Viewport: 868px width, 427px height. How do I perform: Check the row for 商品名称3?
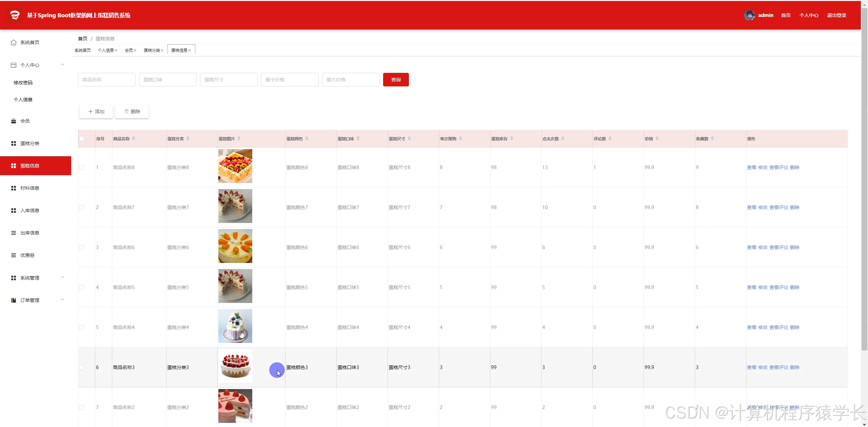pyautogui.click(x=81, y=367)
